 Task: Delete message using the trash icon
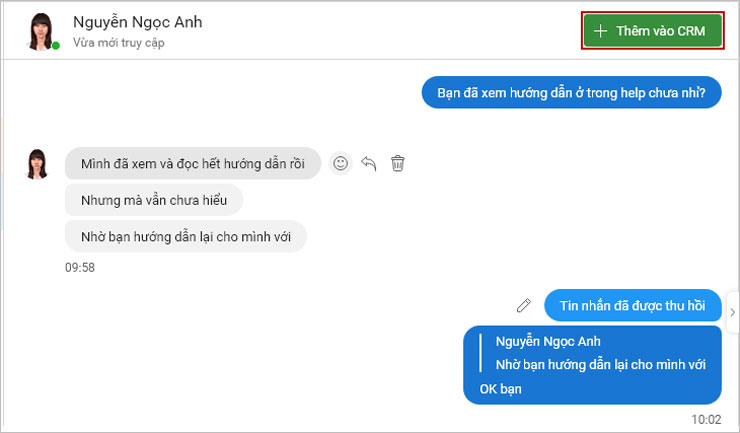point(397,163)
